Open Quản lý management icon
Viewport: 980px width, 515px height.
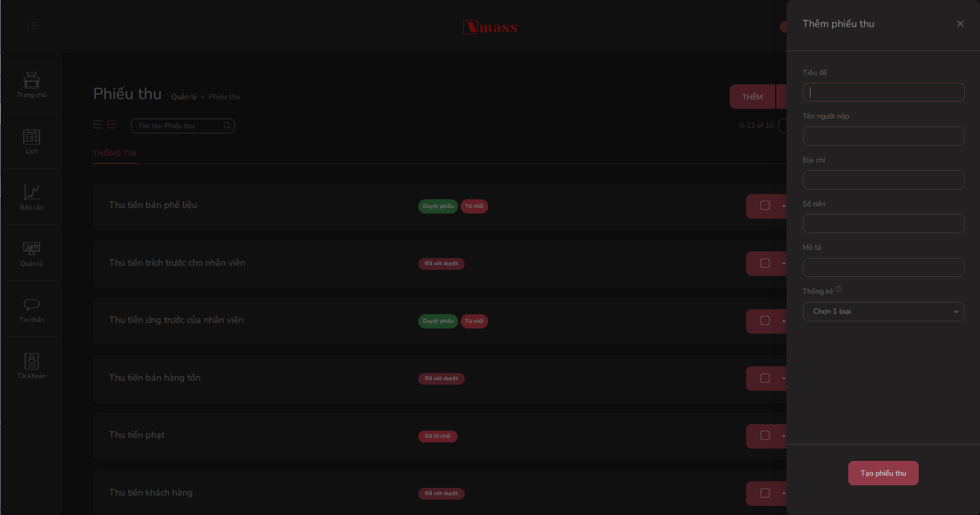[31, 253]
